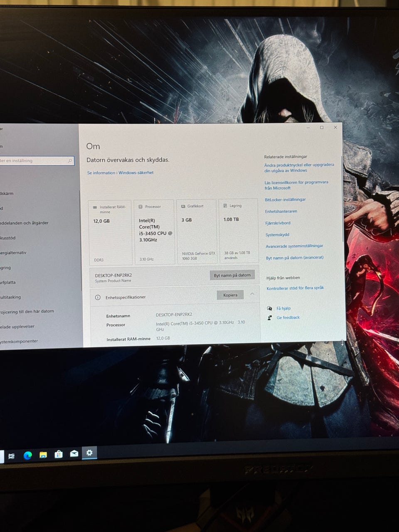Click 'DESKTOP-ENP2RK2' above System Product Name
Image resolution: width=399 pixels, height=532 pixels.
click(113, 275)
